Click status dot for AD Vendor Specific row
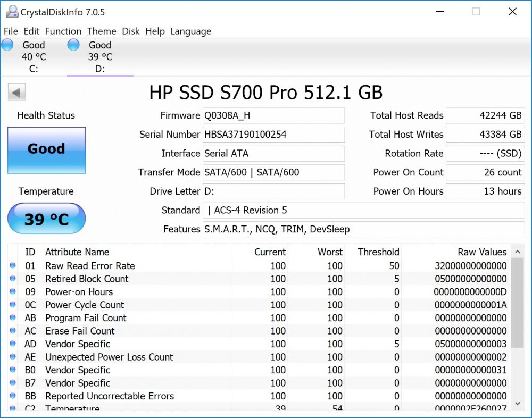 point(13,344)
